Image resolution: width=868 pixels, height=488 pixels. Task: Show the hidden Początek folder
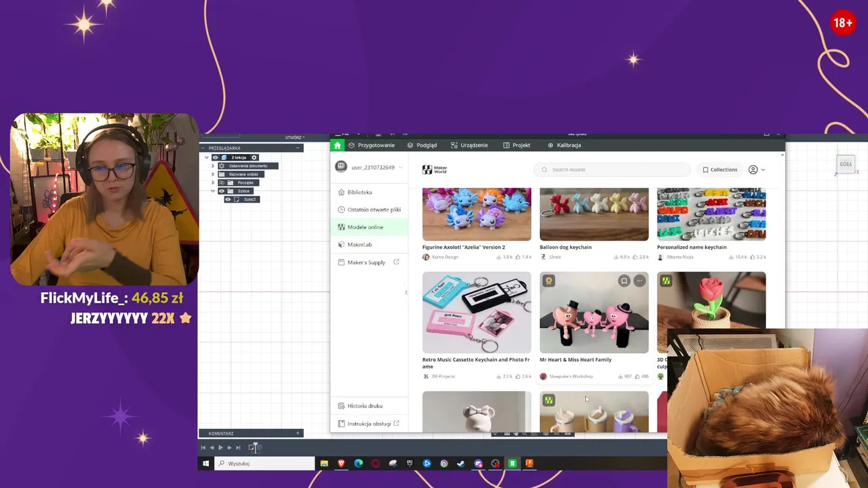(x=221, y=182)
